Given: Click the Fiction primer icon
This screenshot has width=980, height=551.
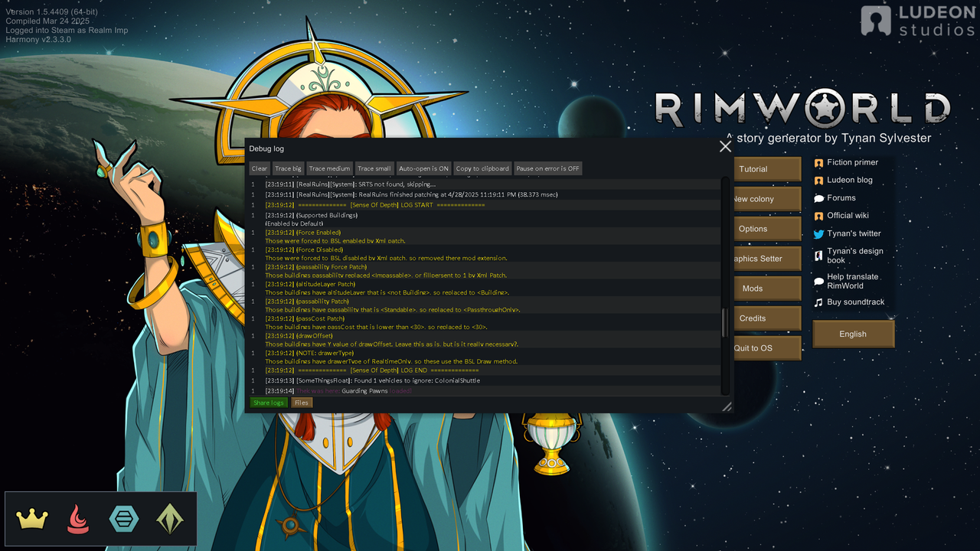Looking at the screenshot, I should click(x=818, y=163).
